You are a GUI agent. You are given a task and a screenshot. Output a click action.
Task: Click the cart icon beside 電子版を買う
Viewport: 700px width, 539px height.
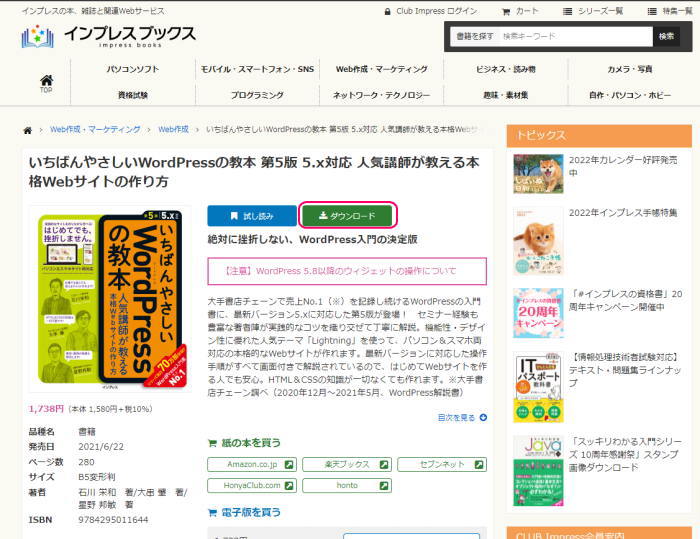point(212,513)
